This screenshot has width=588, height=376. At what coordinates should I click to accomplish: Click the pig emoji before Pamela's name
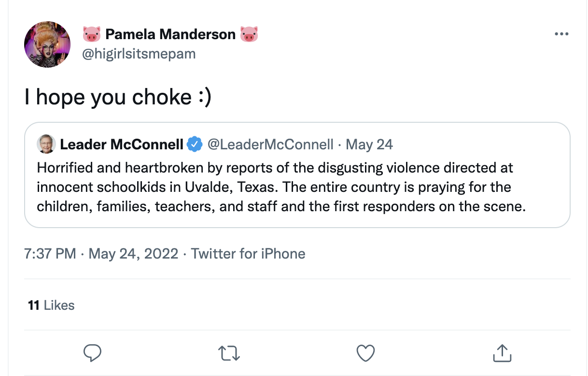click(x=92, y=34)
